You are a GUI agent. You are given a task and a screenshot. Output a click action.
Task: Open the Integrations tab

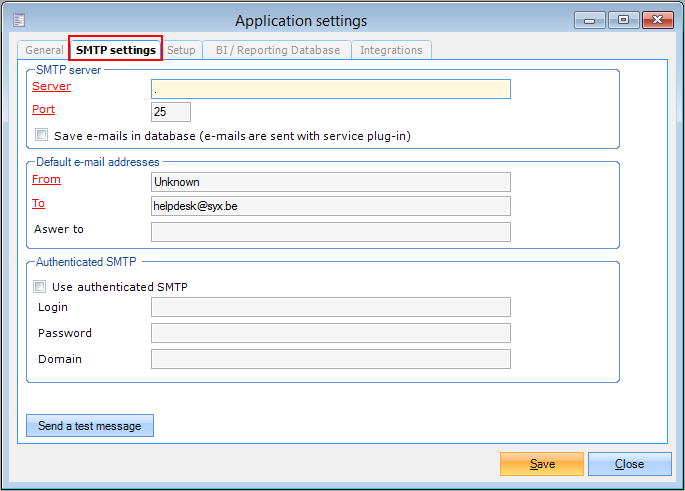[x=391, y=50]
